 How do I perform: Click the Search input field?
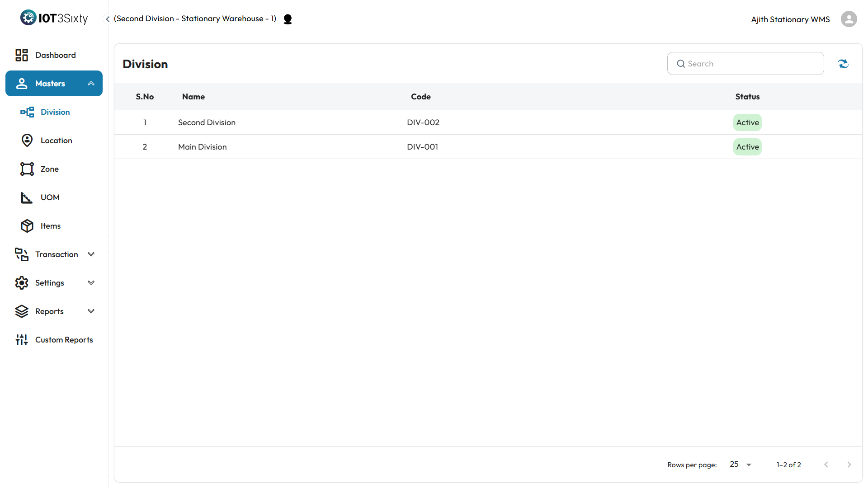(750, 64)
